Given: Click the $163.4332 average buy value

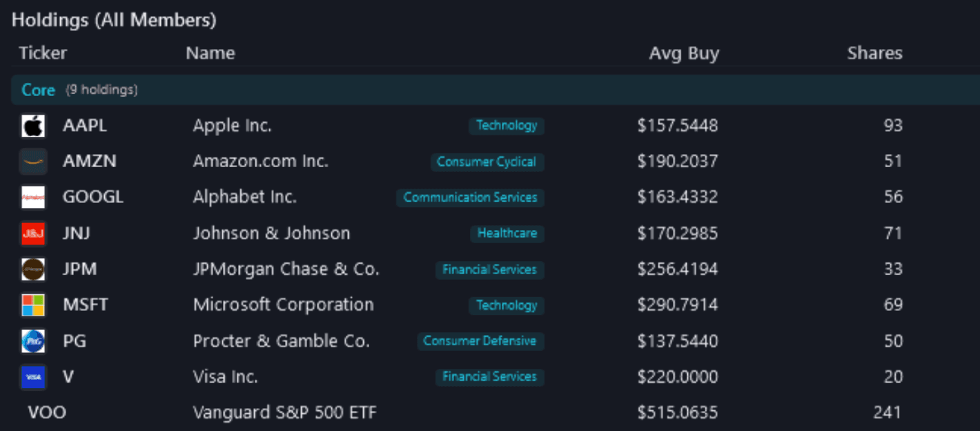Looking at the screenshot, I should click(678, 198).
